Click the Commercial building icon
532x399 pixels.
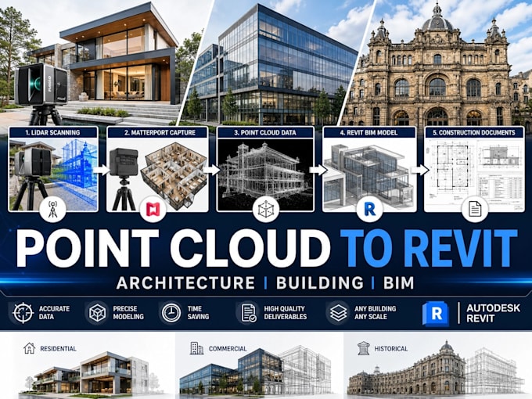point(196,348)
